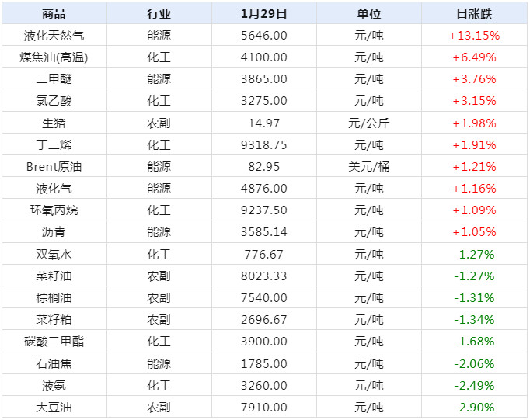
Task: Open the 碳酸二甲酯 commodity entry
Action: [54, 341]
